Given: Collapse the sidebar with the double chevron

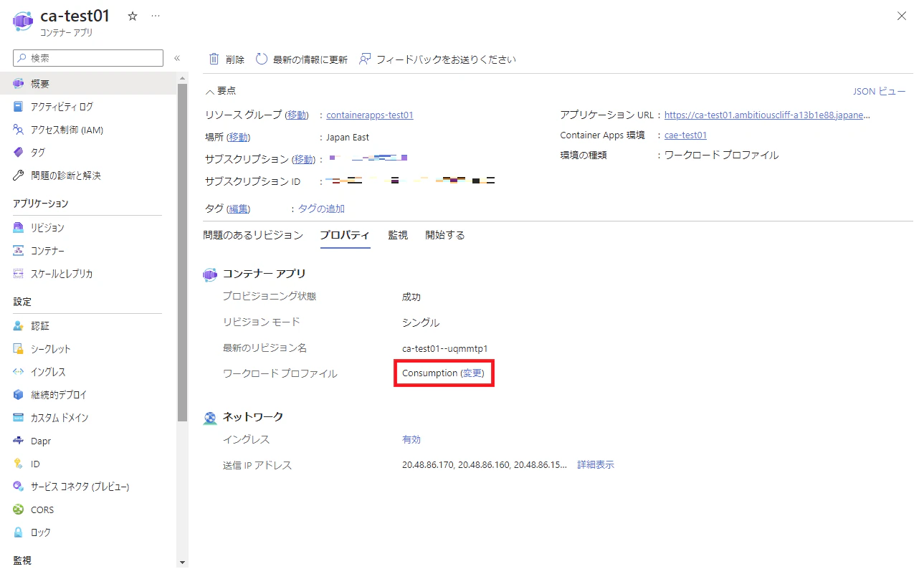Looking at the screenshot, I should coord(177,58).
